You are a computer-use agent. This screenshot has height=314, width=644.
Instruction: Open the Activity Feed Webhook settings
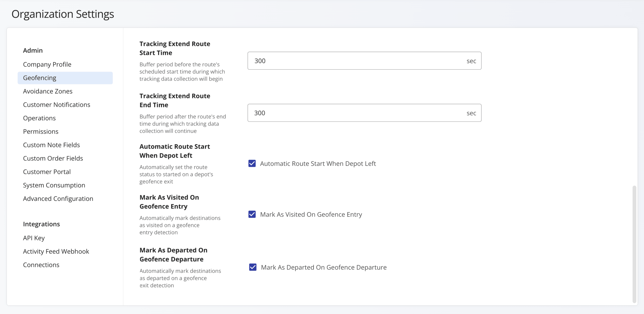coord(56,251)
